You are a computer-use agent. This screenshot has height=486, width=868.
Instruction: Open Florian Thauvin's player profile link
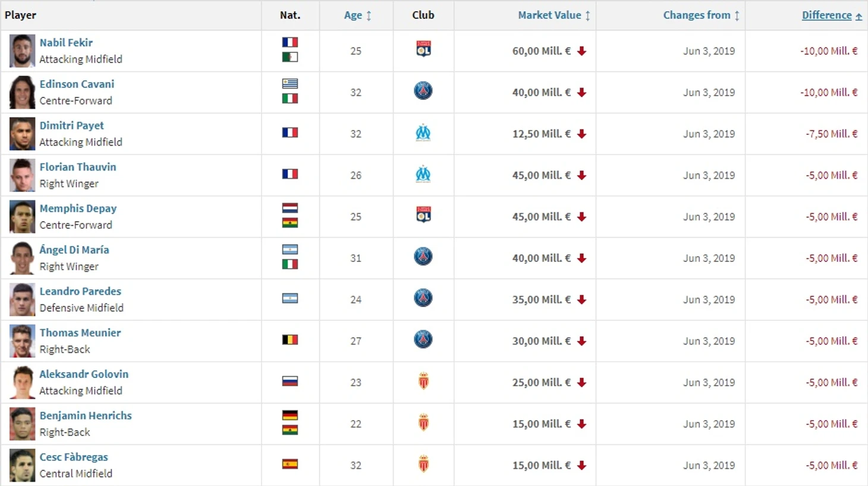click(78, 167)
